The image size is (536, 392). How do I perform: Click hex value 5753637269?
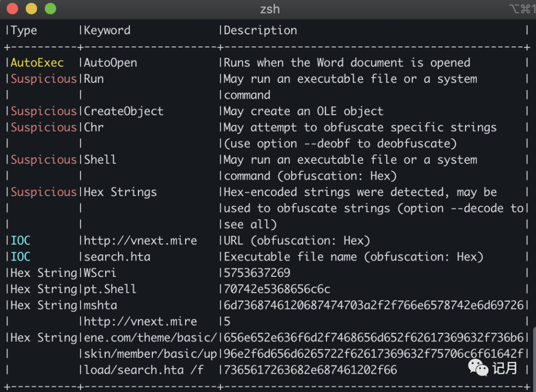pyautogui.click(x=257, y=273)
